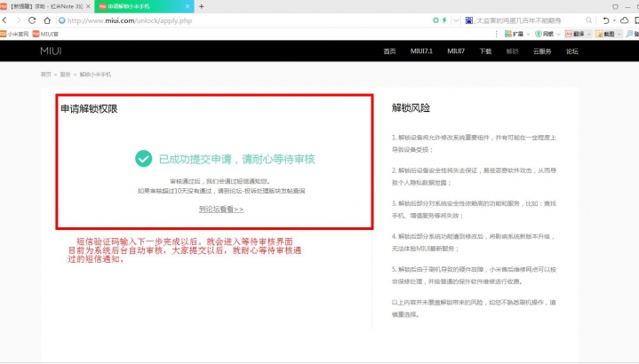Click the search engine paw icon
This screenshot has height=364, width=639.
[x=469, y=20]
